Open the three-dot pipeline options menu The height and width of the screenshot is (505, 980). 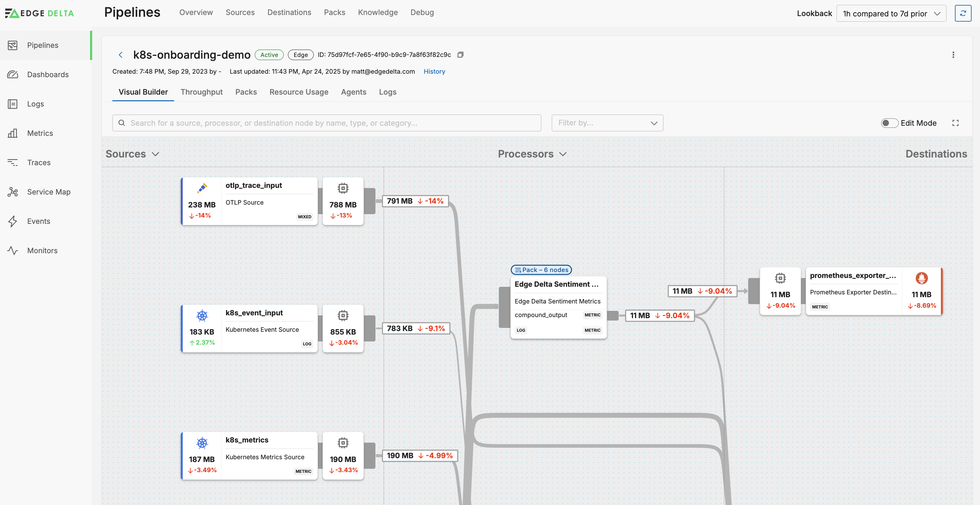(953, 55)
